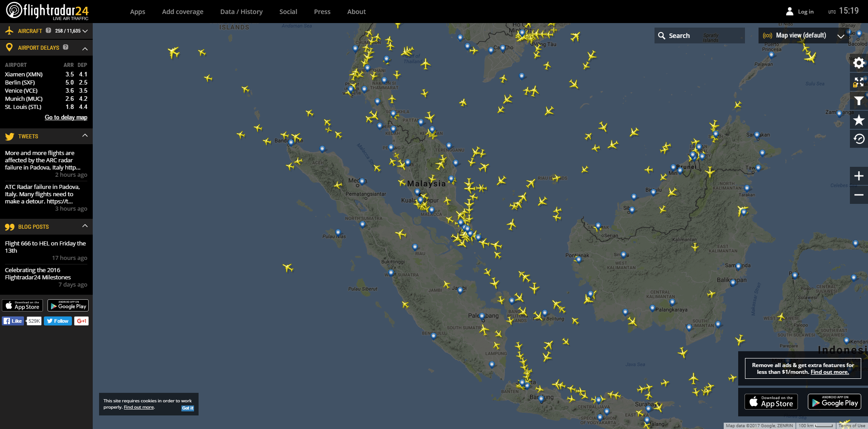Viewport: 868px width, 429px height.
Task: Open the map settings gear icon
Action: coord(859,63)
